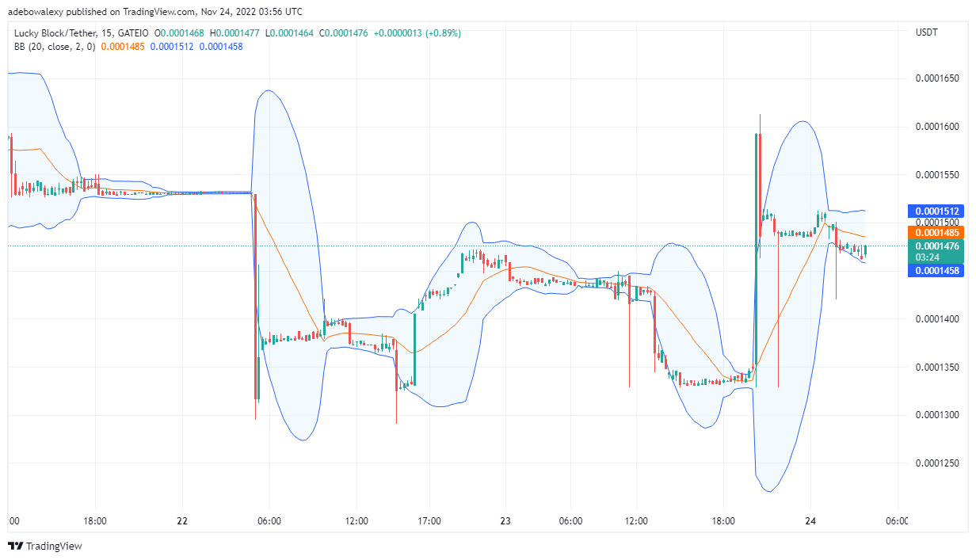Click the date 23 on time axis

(x=505, y=521)
